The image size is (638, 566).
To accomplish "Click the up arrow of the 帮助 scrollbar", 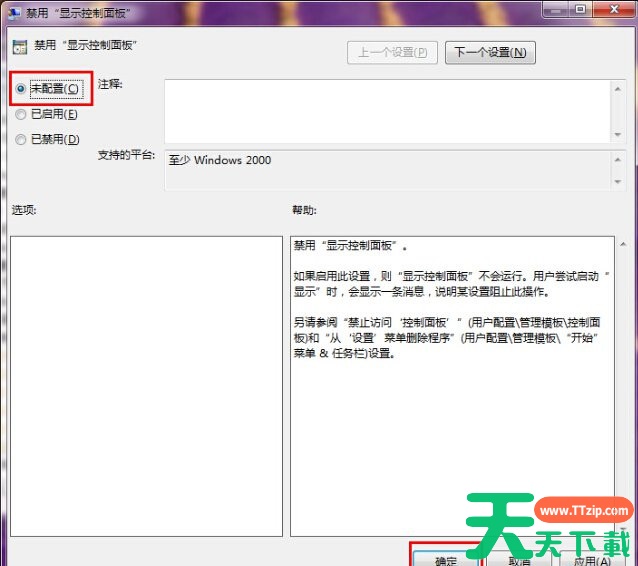I will 623,244.
